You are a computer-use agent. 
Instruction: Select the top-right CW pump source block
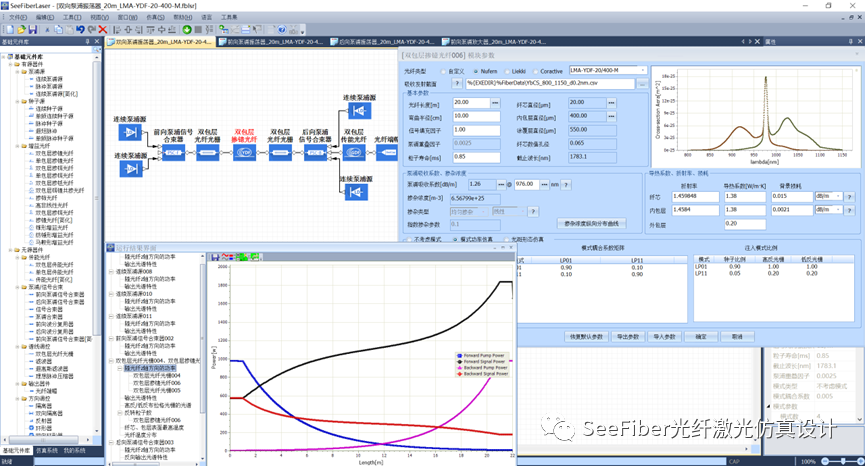(359, 110)
